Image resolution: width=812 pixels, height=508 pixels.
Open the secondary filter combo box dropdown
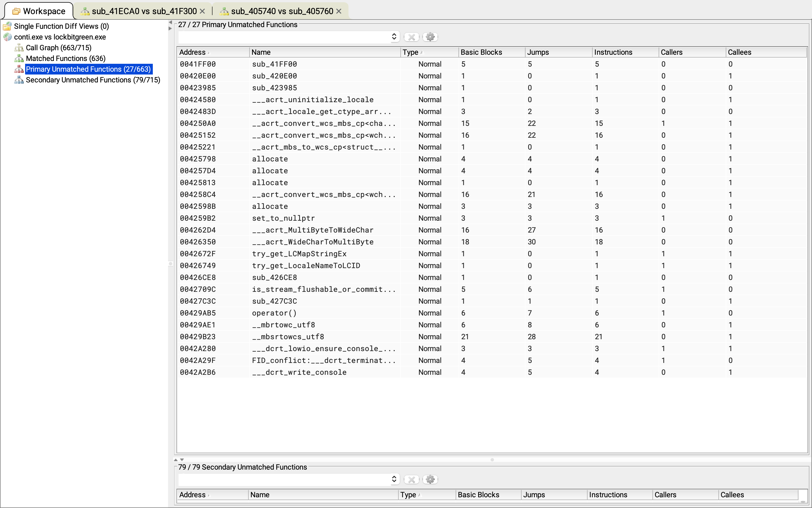coord(394,479)
